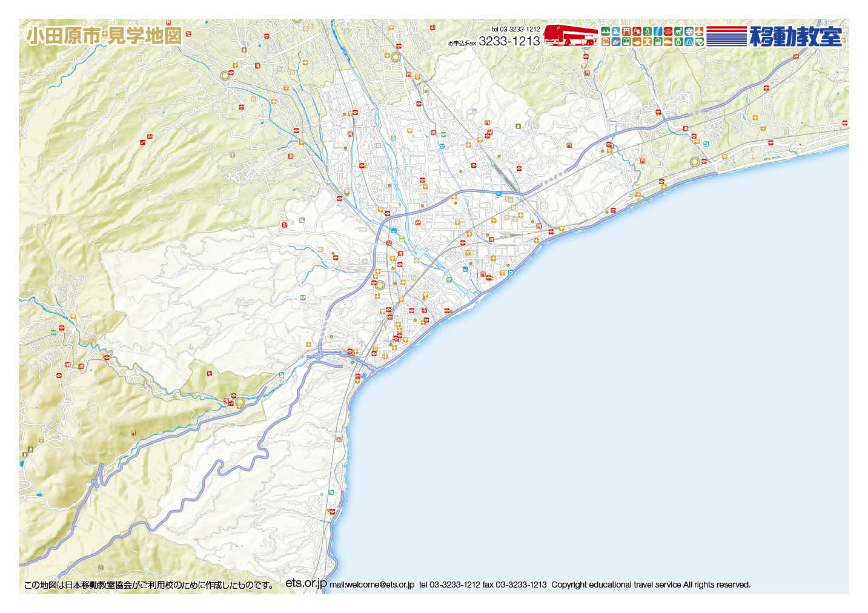The width and height of the screenshot is (868, 613).
Task: Click the footer fax 03-3233-1213 text
Action: pos(514,585)
